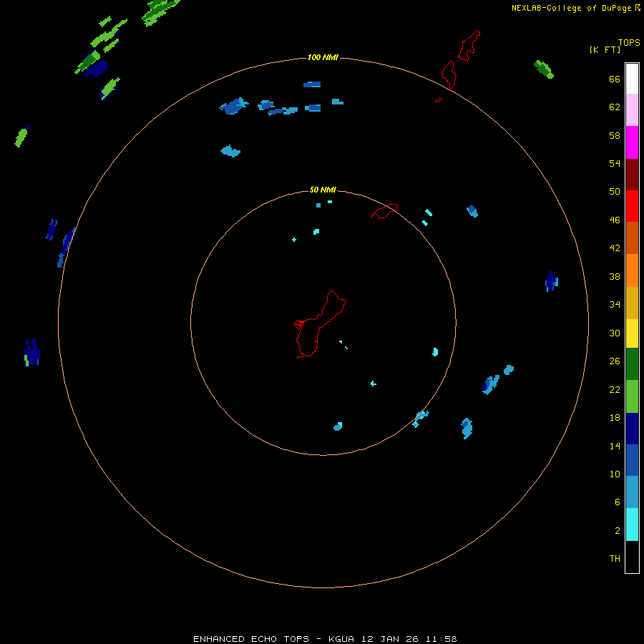This screenshot has width=644, height=644.
Task: Click the light pink legend swatch
Action: coord(632,110)
